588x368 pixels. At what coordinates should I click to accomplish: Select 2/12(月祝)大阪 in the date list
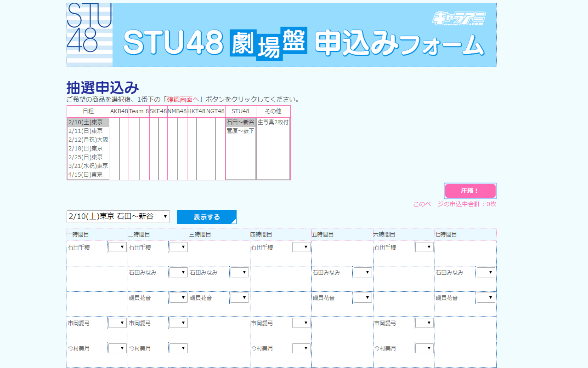click(x=88, y=140)
